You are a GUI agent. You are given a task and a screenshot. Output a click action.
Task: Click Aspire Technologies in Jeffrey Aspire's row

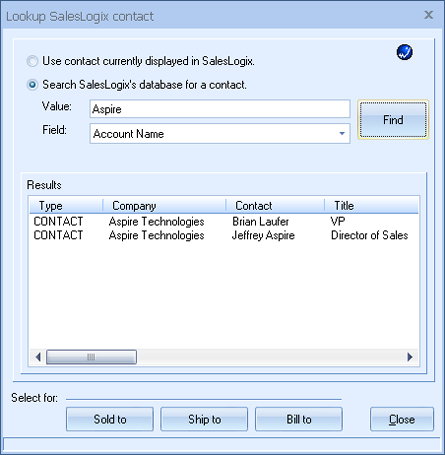click(156, 235)
